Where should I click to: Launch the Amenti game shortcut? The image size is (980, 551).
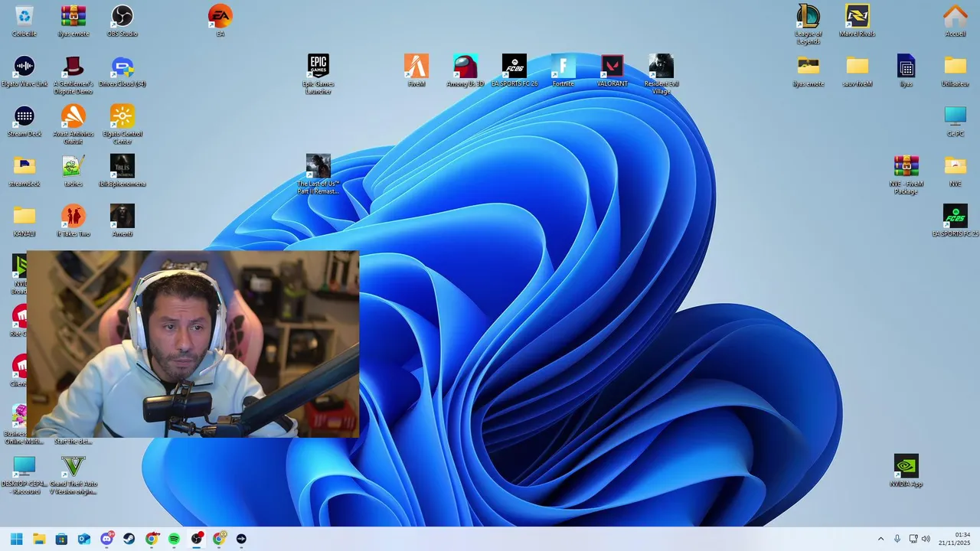[122, 216]
